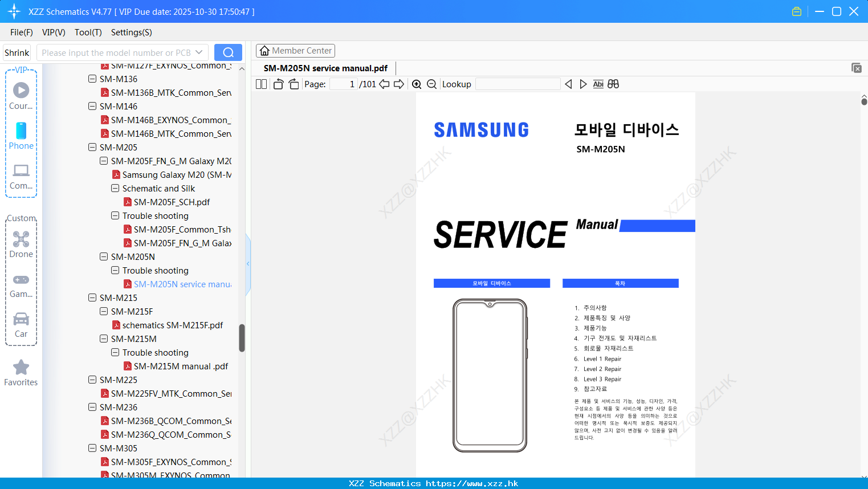The width and height of the screenshot is (868, 489).
Task: Click the yellow toolbox icon in title bar
Action: (797, 11)
